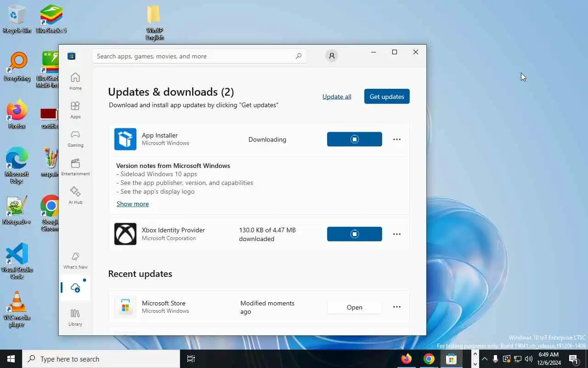
Task: Focus the Search apps, games, movies field
Action: [199, 56]
